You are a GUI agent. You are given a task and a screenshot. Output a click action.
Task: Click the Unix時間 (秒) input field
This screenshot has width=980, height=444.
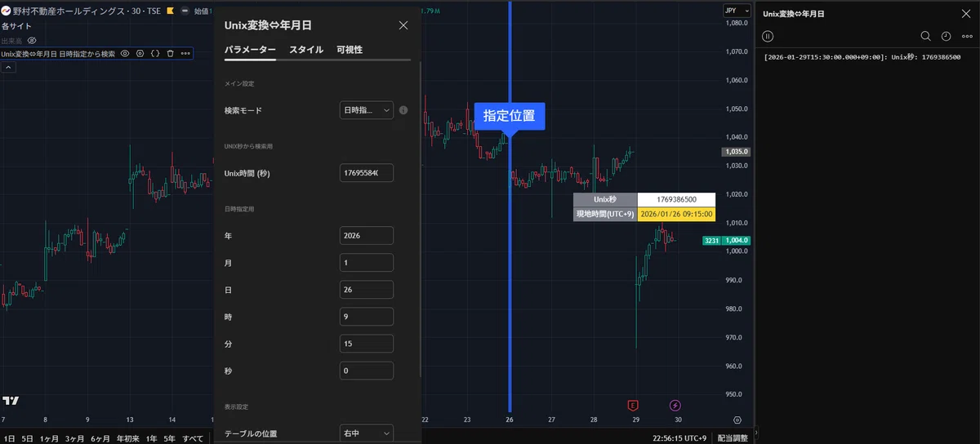pos(367,173)
